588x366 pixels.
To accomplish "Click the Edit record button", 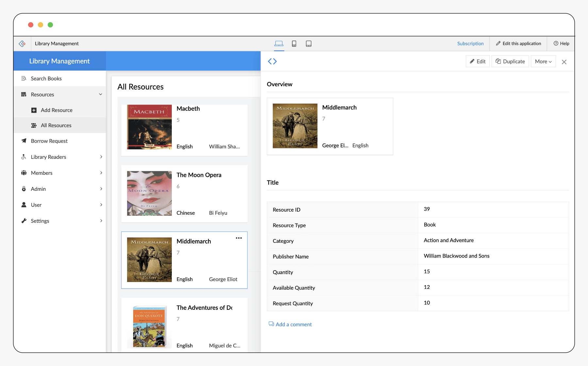I will click(478, 61).
